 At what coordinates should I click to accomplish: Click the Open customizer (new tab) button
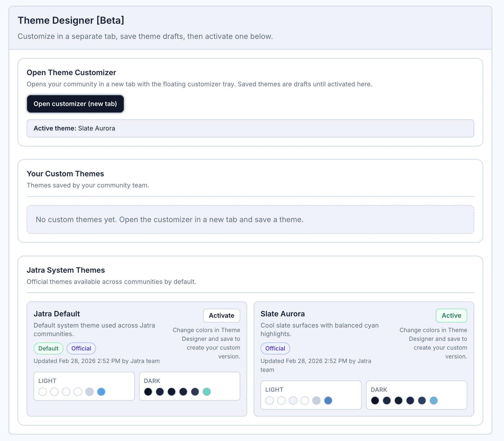pyautogui.click(x=75, y=104)
